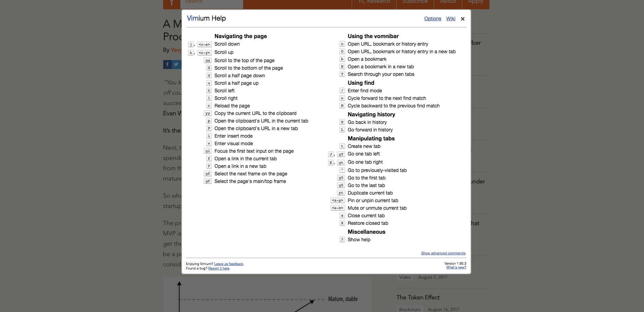Click the Blockchain category tag

point(410,309)
